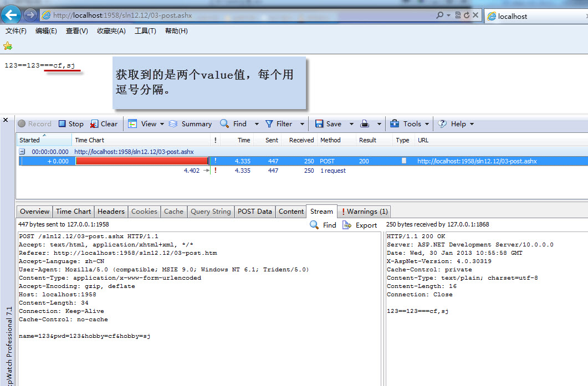Expand the Find dropdown arrow
This screenshot has height=386, width=588.
coord(257,124)
